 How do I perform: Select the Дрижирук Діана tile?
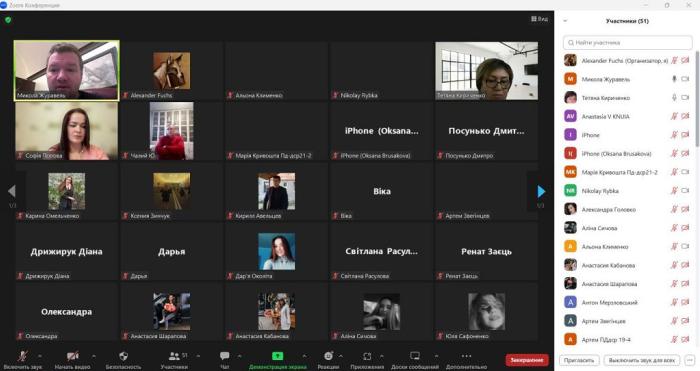pos(67,251)
